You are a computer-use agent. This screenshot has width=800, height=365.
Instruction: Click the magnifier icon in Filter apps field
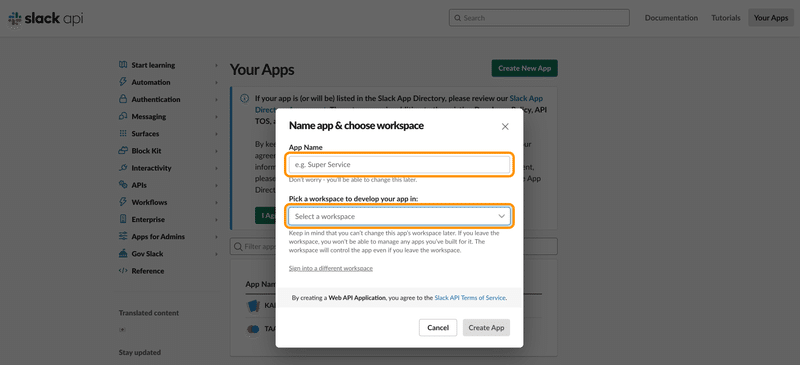click(238, 247)
